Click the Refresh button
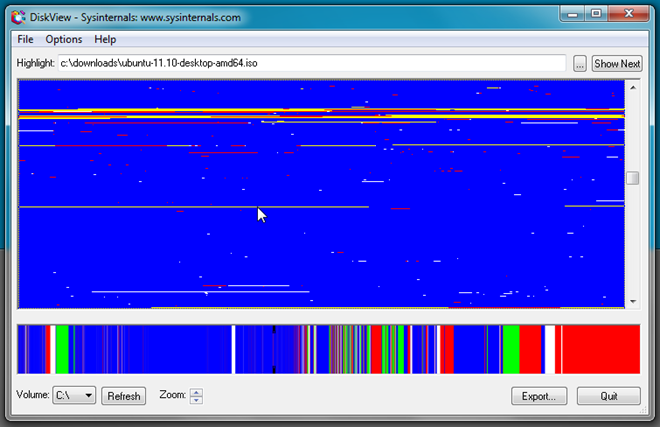The height and width of the screenshot is (427, 660). pyautogui.click(x=123, y=396)
